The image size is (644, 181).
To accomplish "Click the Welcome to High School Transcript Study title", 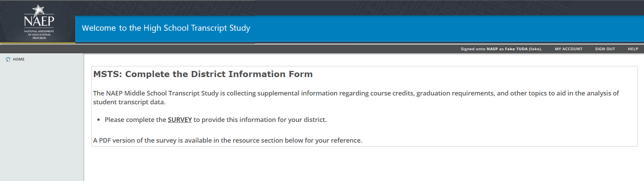I will (x=166, y=28).
